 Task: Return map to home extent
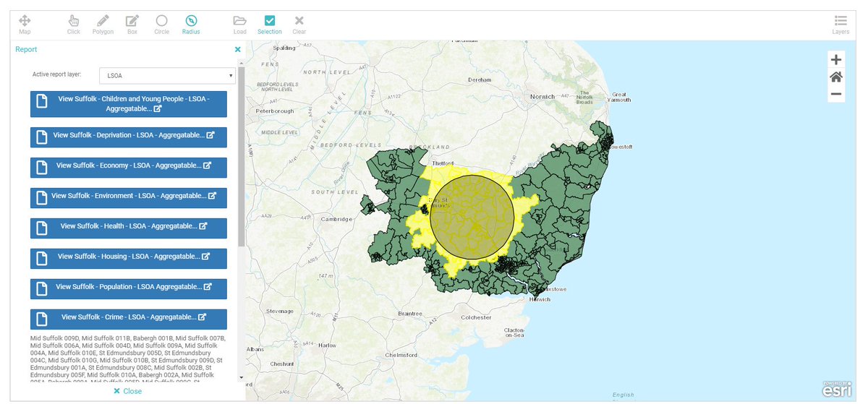click(x=835, y=77)
